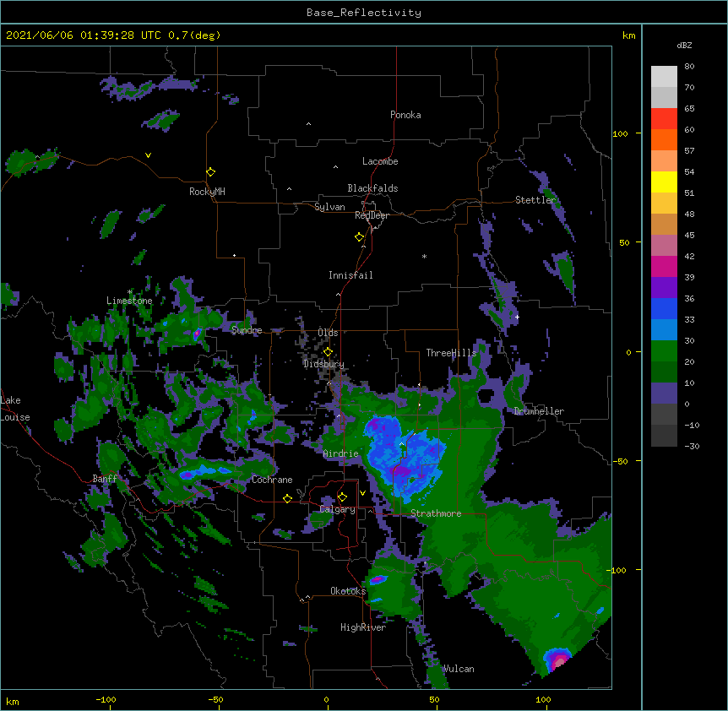The width and height of the screenshot is (728, 711).
Task: Click the Blackfalds city label
Action: 372,188
